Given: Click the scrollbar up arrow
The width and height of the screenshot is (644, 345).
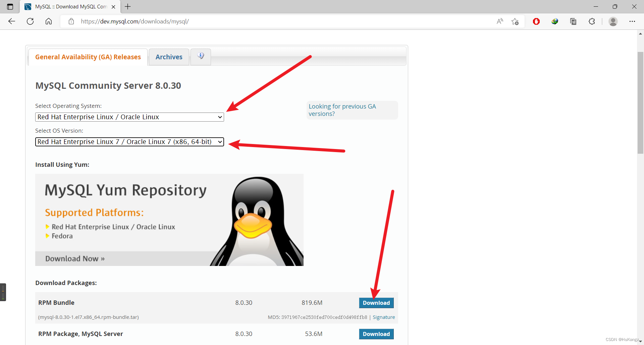Looking at the screenshot, I should pyautogui.click(x=640, y=33).
